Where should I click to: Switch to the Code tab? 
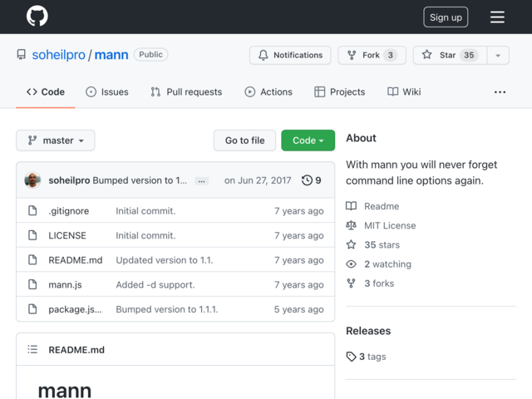pyautogui.click(x=46, y=91)
